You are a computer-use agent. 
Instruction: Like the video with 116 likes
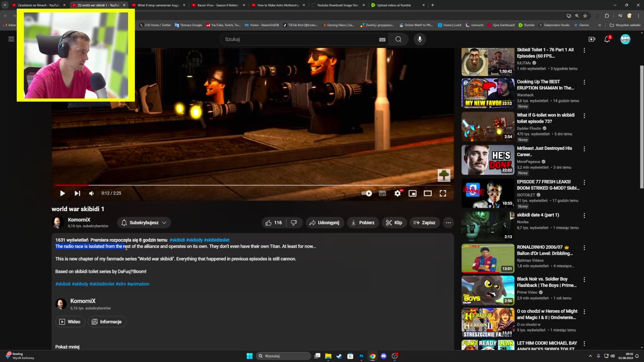point(274,223)
